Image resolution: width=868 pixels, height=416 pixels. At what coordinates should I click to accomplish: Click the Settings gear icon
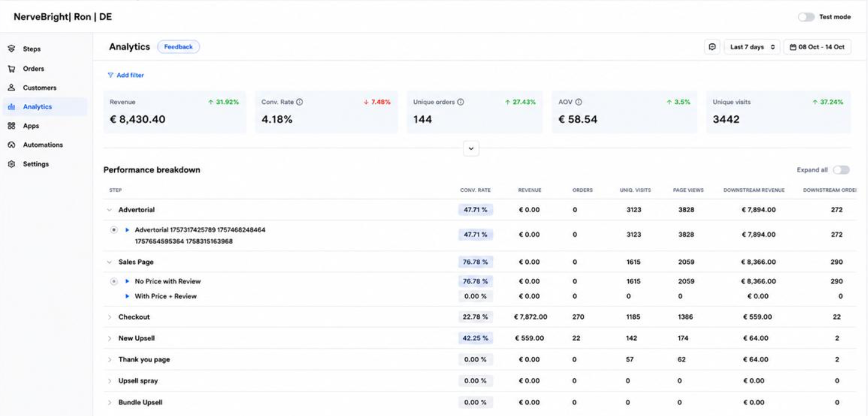11,164
